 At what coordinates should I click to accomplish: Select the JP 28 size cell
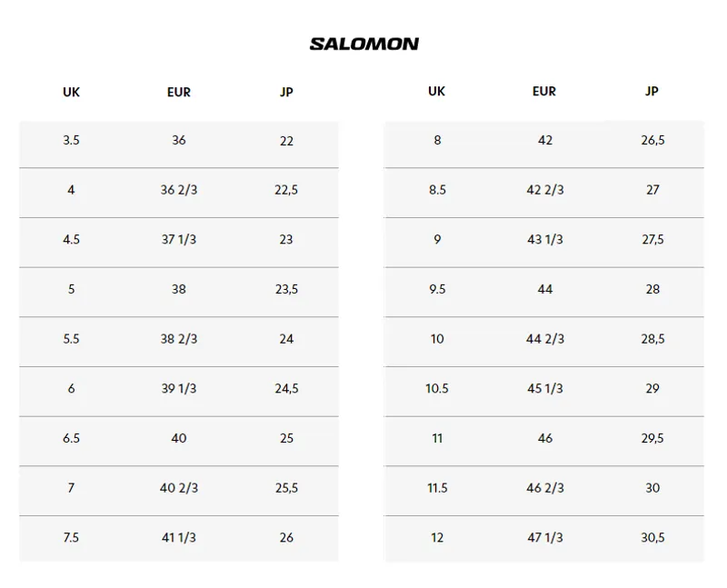pyautogui.click(x=652, y=289)
